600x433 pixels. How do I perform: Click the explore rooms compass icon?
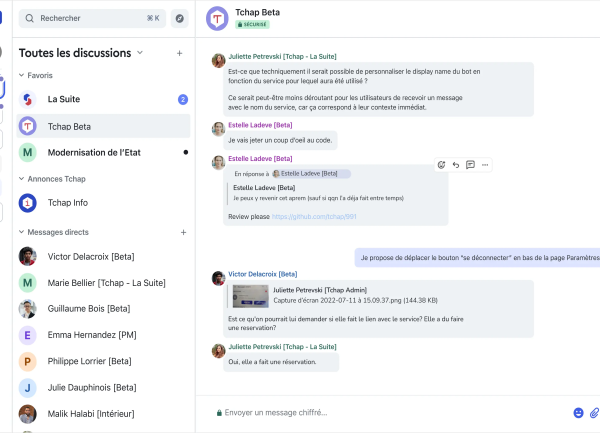click(x=180, y=18)
